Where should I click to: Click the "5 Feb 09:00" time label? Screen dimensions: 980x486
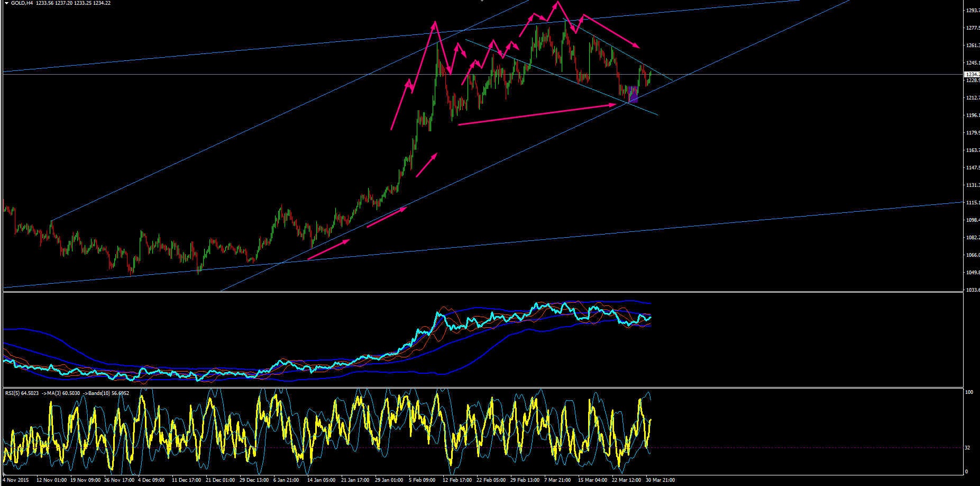pyautogui.click(x=422, y=480)
